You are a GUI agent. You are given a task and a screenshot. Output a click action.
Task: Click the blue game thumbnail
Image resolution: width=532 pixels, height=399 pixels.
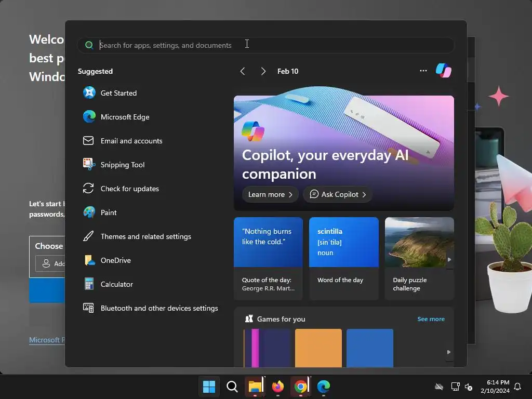[370, 348]
